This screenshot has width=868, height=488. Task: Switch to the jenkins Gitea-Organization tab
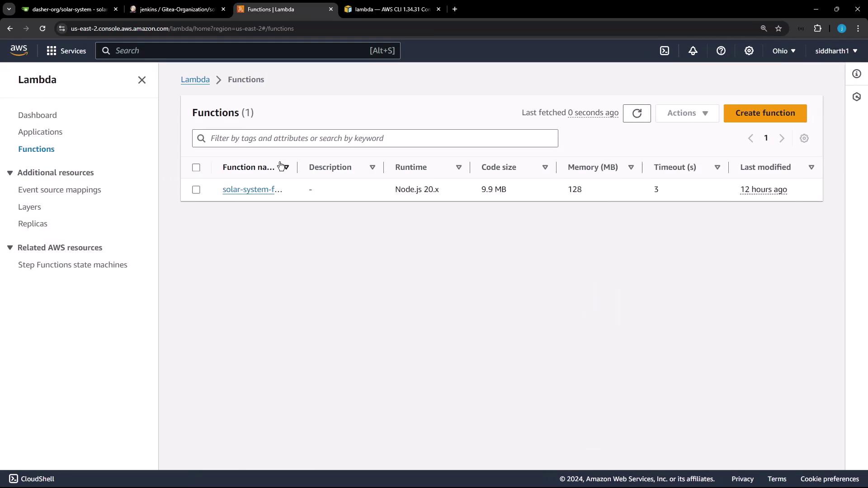(x=177, y=9)
